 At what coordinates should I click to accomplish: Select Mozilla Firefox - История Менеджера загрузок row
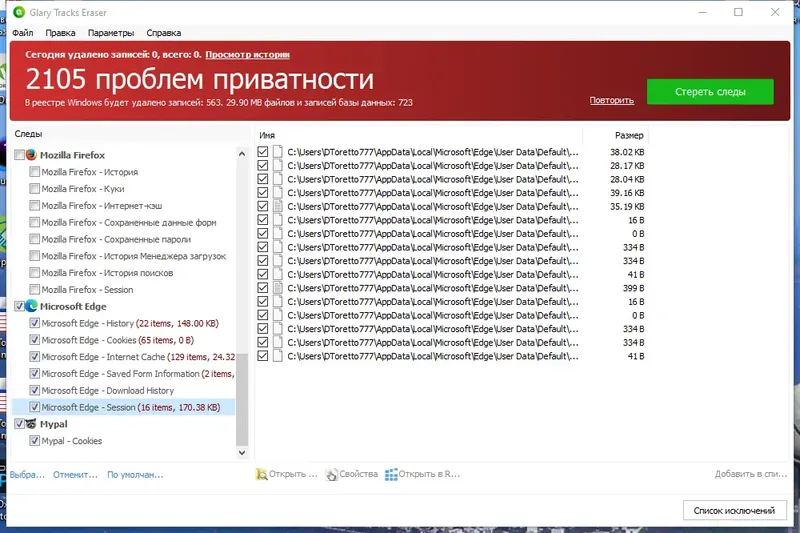tap(134, 256)
